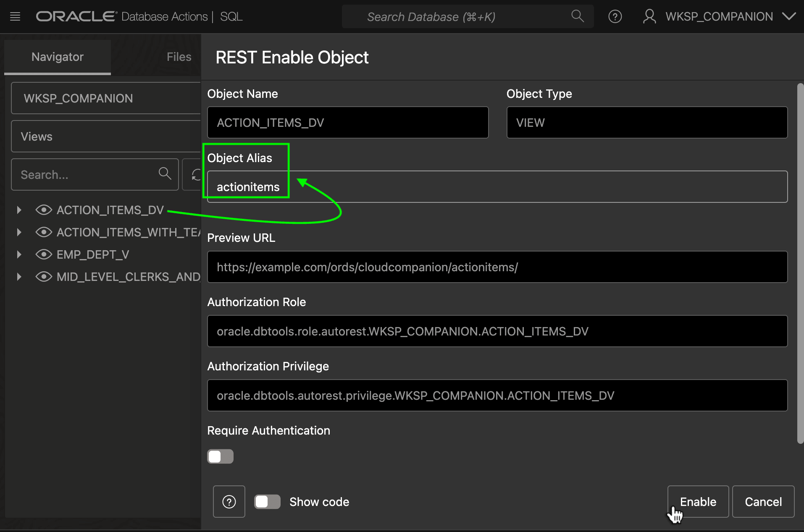The image size is (804, 532).
Task: Switch to the Navigator tab
Action: click(x=58, y=57)
